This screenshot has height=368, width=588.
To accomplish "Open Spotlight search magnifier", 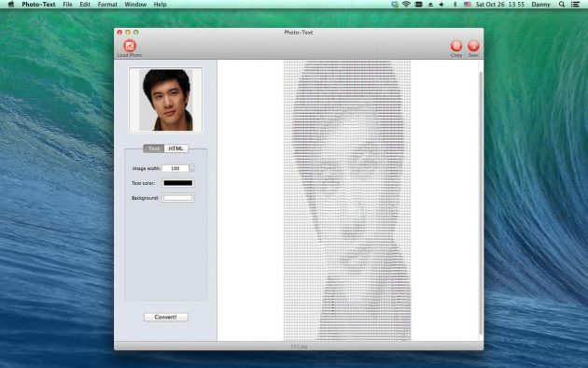I will pyautogui.click(x=561, y=5).
